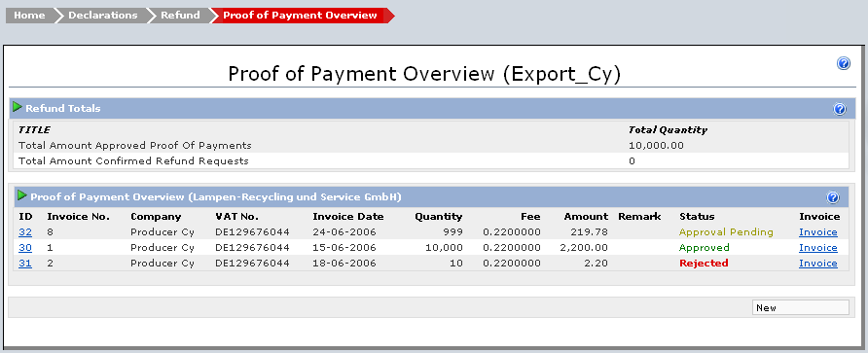Open help for Refund Totals section
The height and width of the screenshot is (353, 868).
tap(840, 109)
